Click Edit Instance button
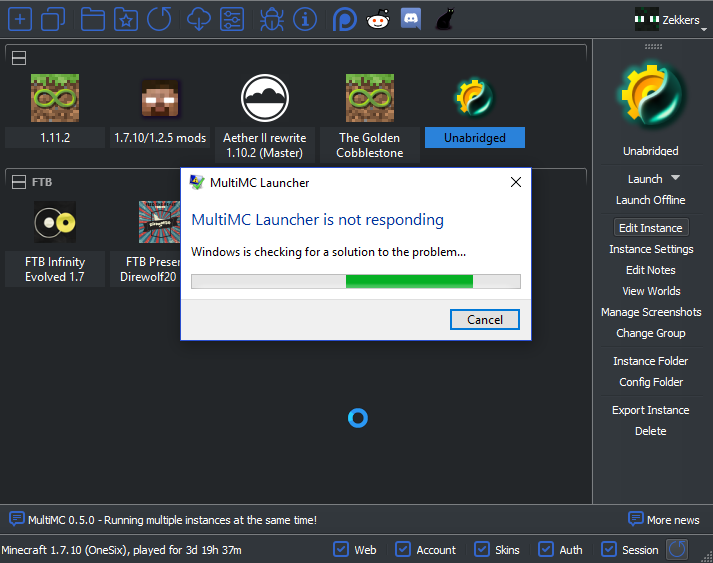 tap(651, 228)
